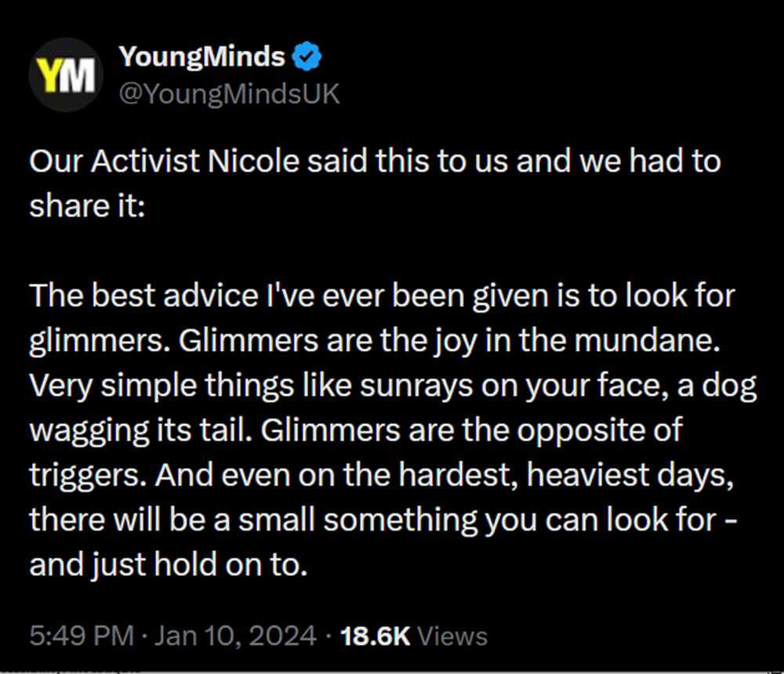Click the blue verified badge

pyautogui.click(x=305, y=57)
